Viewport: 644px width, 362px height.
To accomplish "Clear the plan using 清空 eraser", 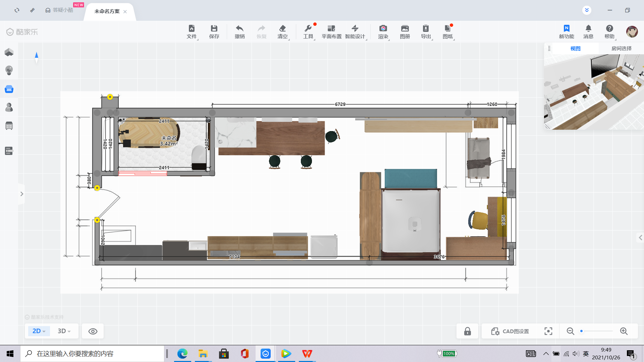I will point(282,32).
